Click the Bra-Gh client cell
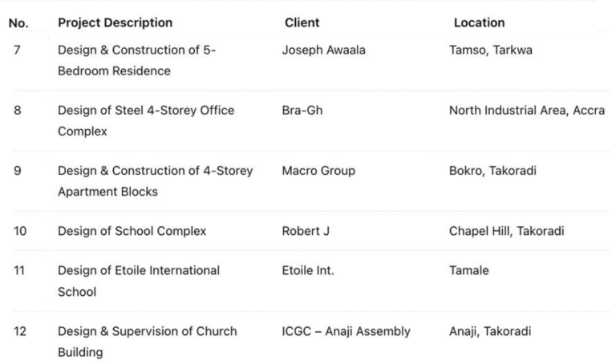 (302, 110)
